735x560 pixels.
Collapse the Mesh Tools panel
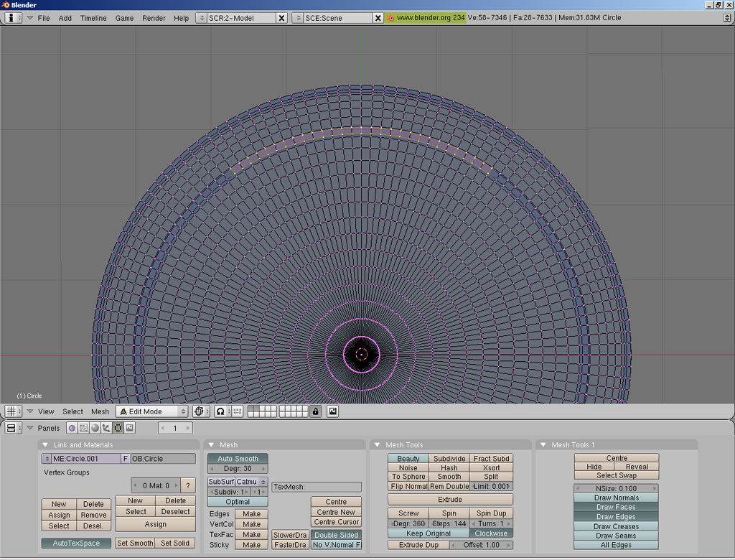pos(378,444)
